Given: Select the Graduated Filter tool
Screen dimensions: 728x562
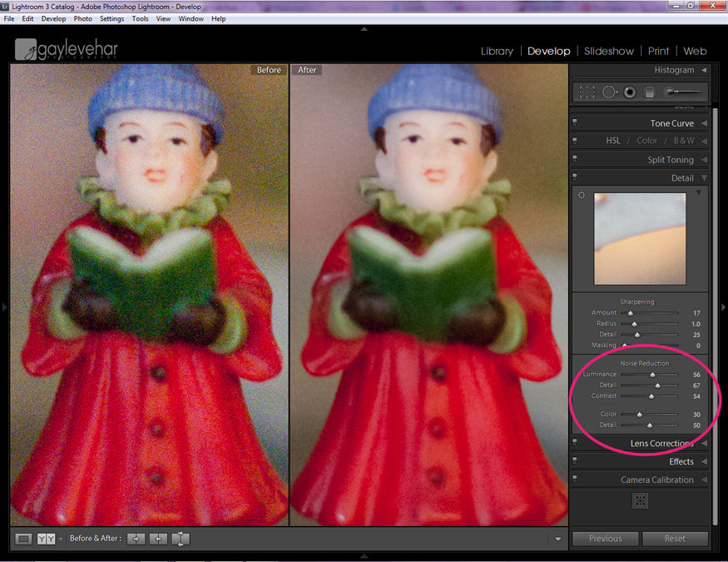Looking at the screenshot, I should [x=650, y=92].
